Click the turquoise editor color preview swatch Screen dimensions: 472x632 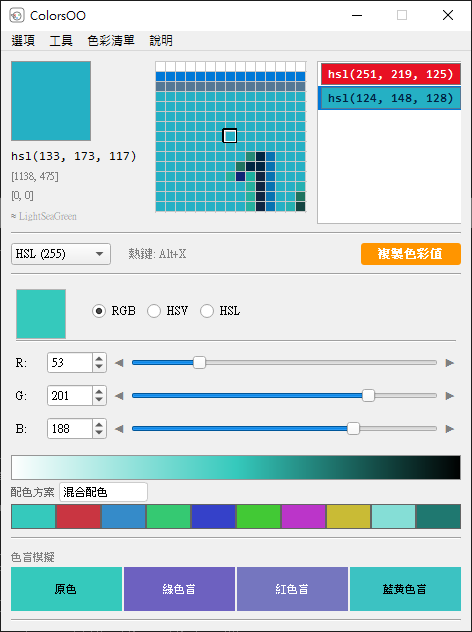pyautogui.click(x=41, y=314)
